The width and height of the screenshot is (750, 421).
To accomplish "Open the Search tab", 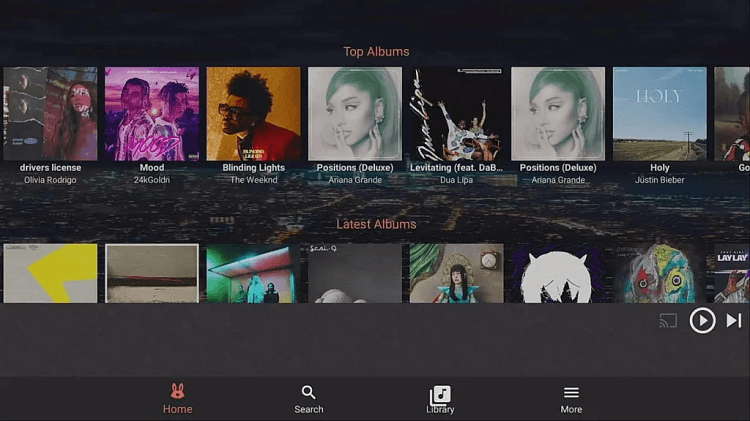I will 309,399.
